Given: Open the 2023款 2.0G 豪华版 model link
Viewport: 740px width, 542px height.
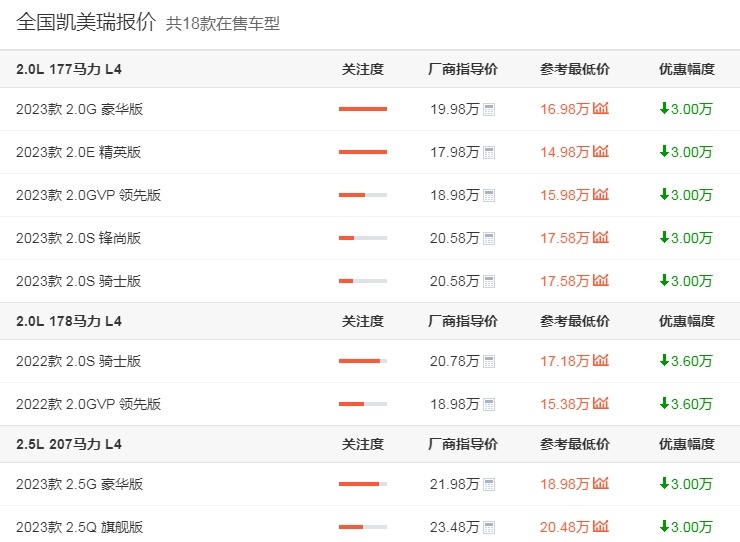Looking at the screenshot, I should tap(79, 109).
